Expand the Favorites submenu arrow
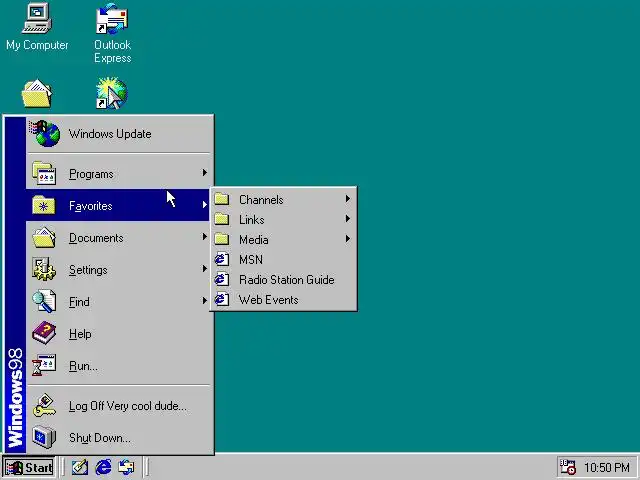640x480 pixels. 204,204
